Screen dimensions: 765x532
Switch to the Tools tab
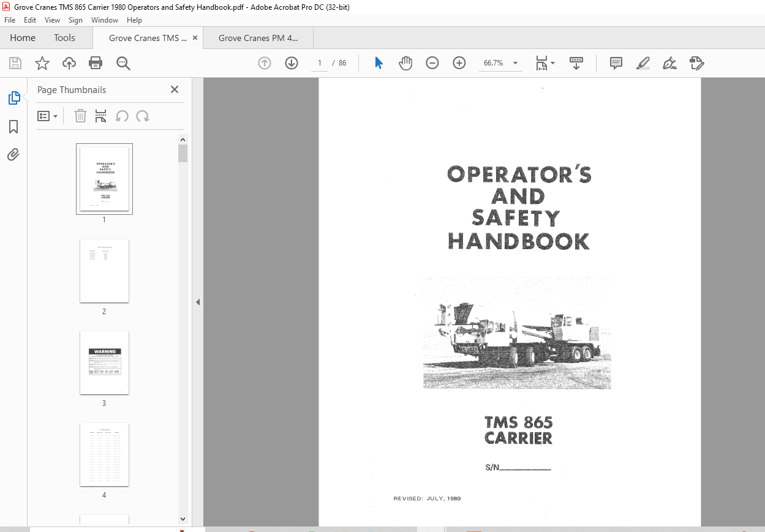[64, 38]
